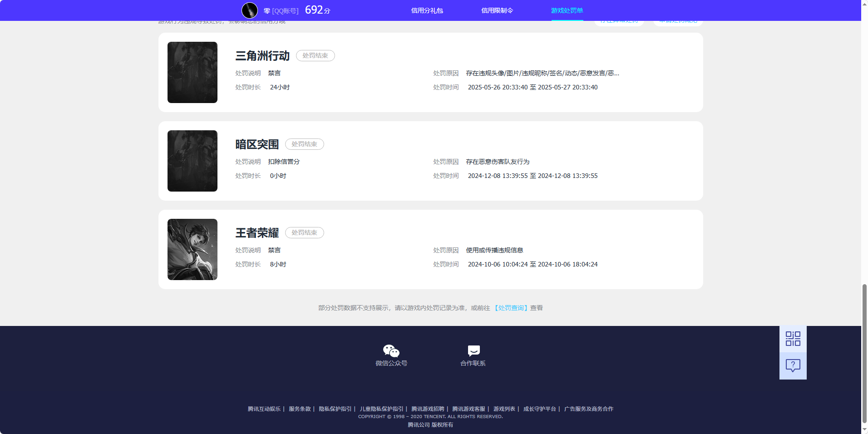Viewport: 868px width, 434px height.
Task: Click 暗区突围 game thumbnail
Action: [192, 161]
